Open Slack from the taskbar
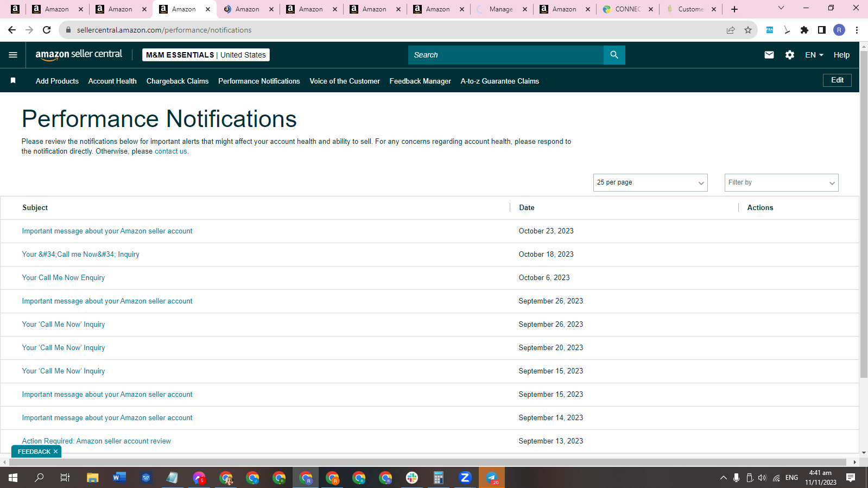Viewport: 868px width, 488px height. (412, 478)
